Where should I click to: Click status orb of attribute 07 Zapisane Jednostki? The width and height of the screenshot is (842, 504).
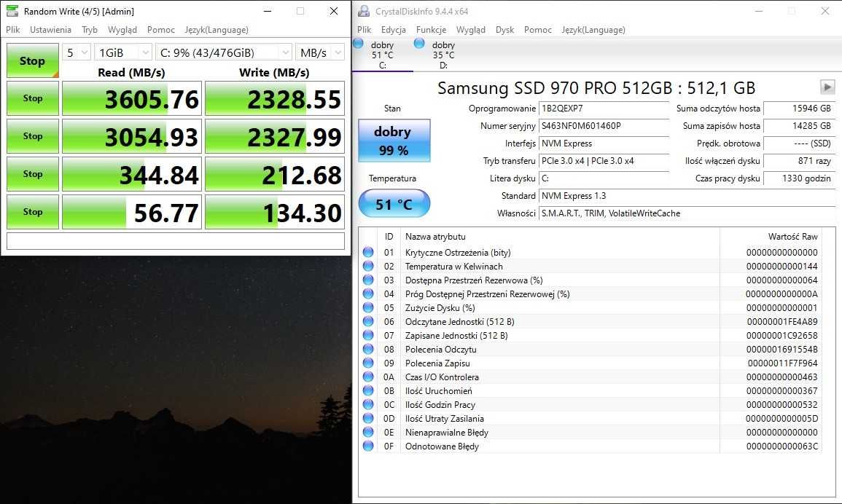(368, 335)
